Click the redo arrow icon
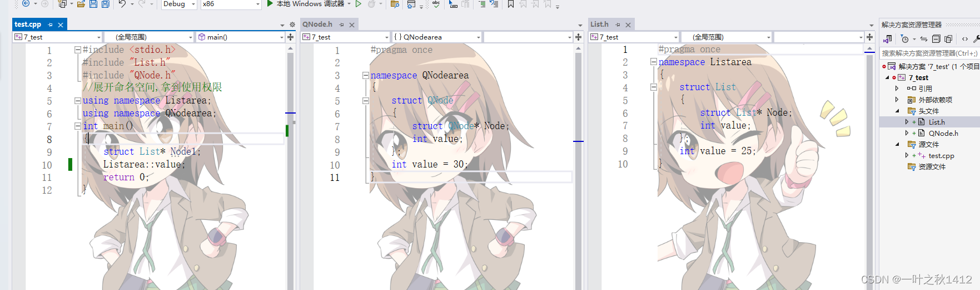Viewport: 980px width, 290px height. [142, 4]
